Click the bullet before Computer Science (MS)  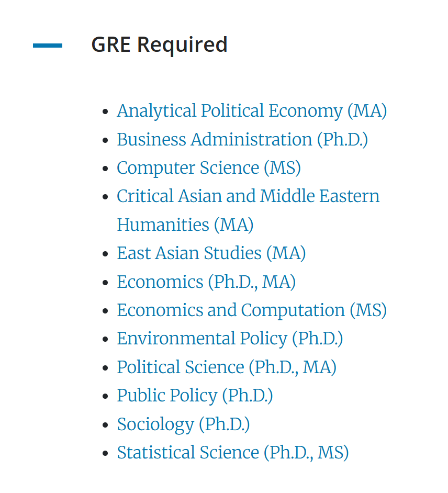tap(106, 169)
